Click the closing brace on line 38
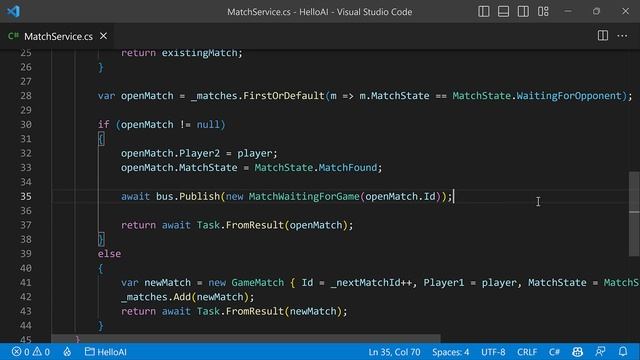 101,239
